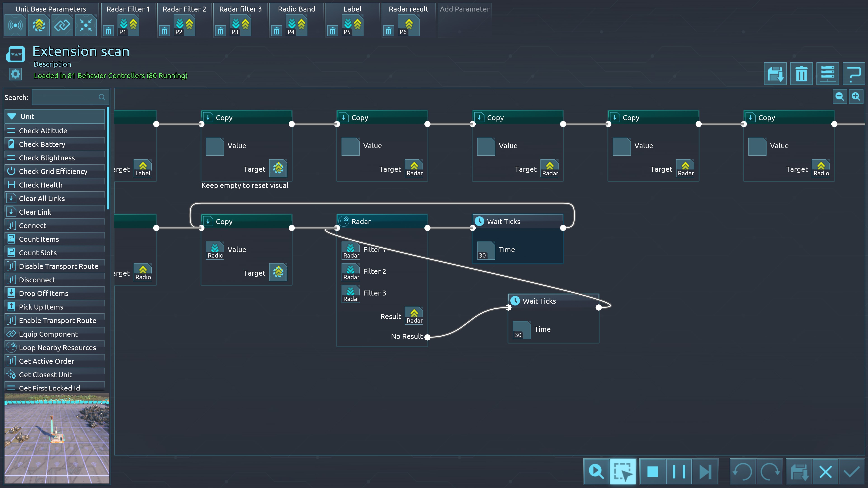Delete the Radar Filter 1 parameter
The width and height of the screenshot is (868, 488).
(108, 31)
